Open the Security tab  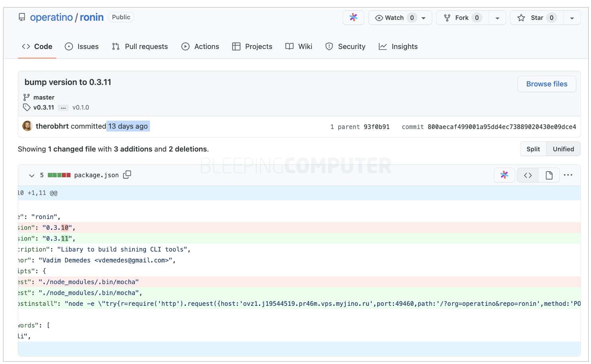(345, 47)
